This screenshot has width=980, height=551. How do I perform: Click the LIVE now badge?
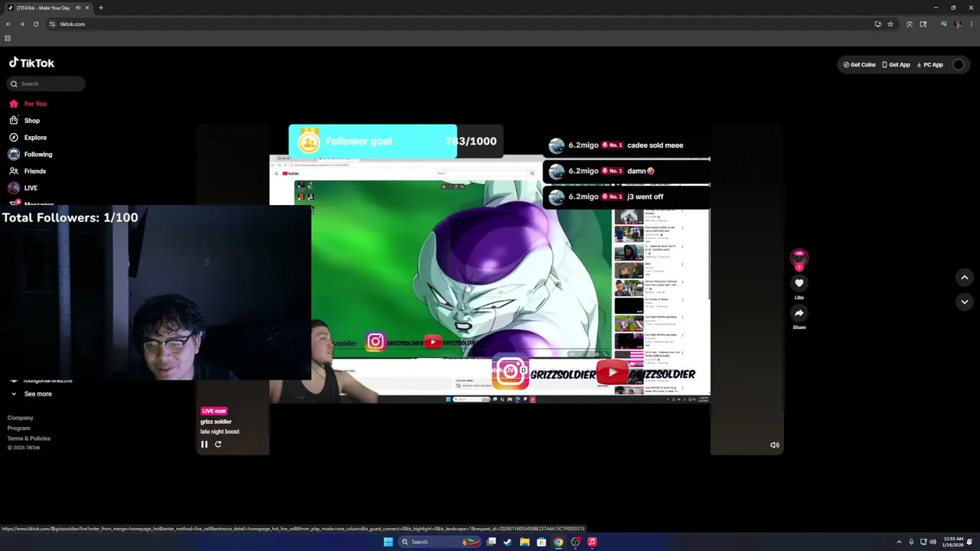[x=214, y=411]
